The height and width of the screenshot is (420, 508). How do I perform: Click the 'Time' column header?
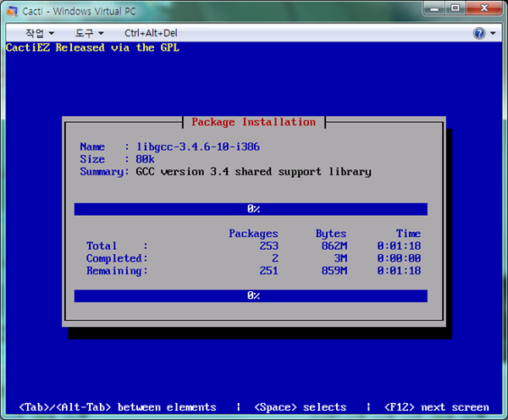pyautogui.click(x=409, y=234)
